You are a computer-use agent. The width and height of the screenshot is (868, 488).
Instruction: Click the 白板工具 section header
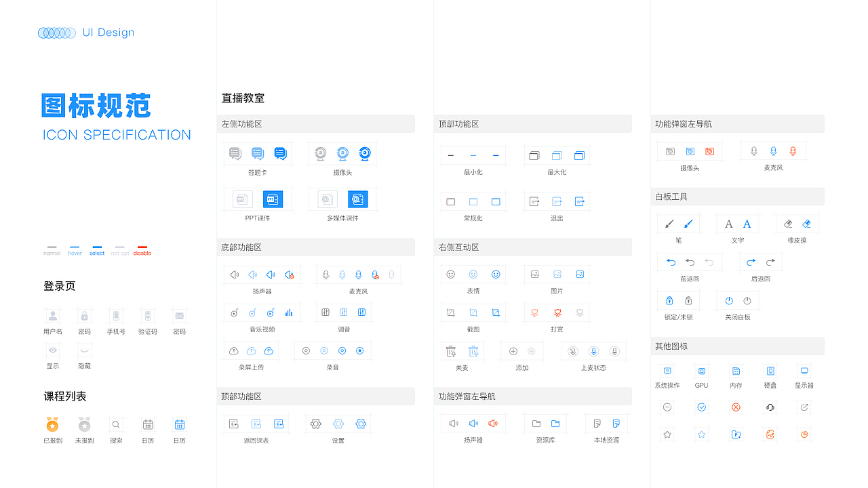(671, 197)
